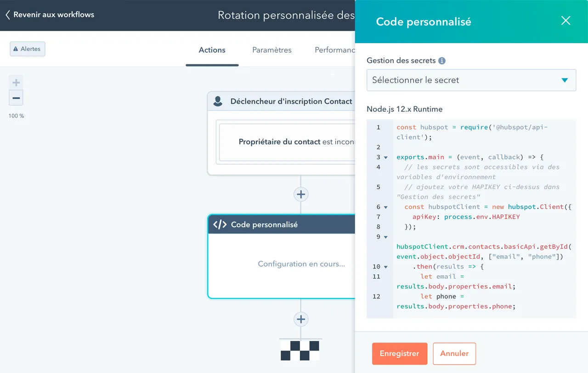Collapse code fold arrow at line 3

pos(386,157)
